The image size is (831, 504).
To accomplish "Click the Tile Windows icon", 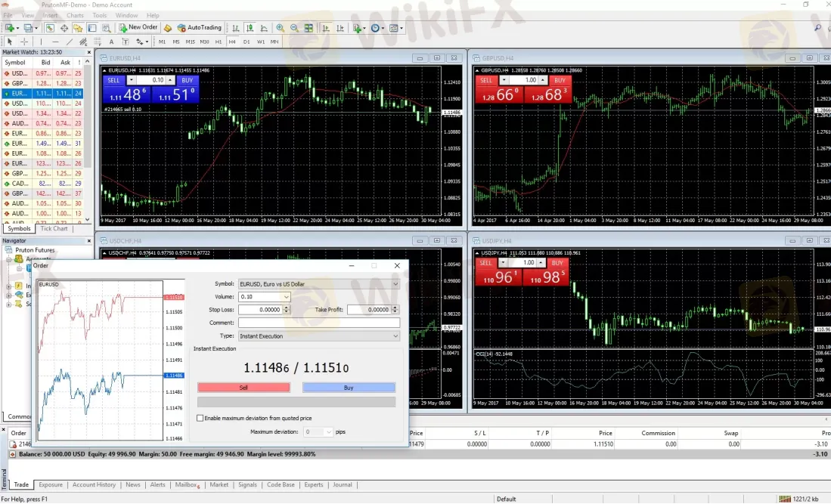I will point(309,28).
